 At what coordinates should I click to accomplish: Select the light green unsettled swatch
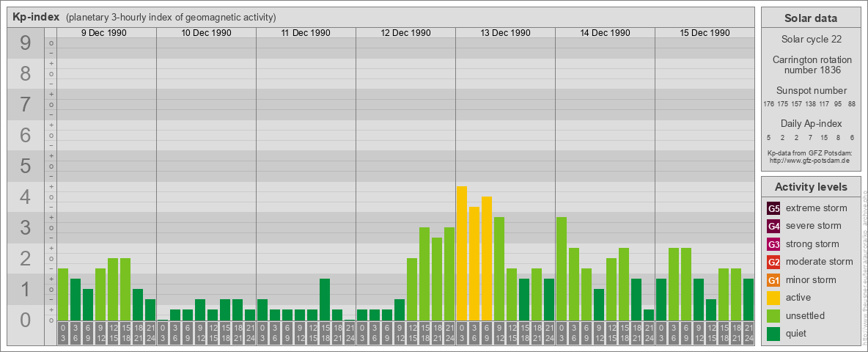773,316
